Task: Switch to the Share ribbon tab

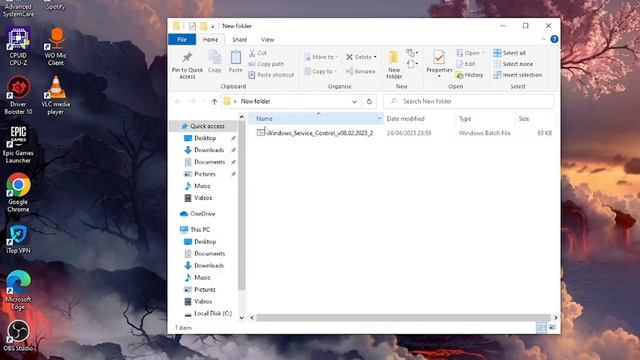Action: point(240,40)
